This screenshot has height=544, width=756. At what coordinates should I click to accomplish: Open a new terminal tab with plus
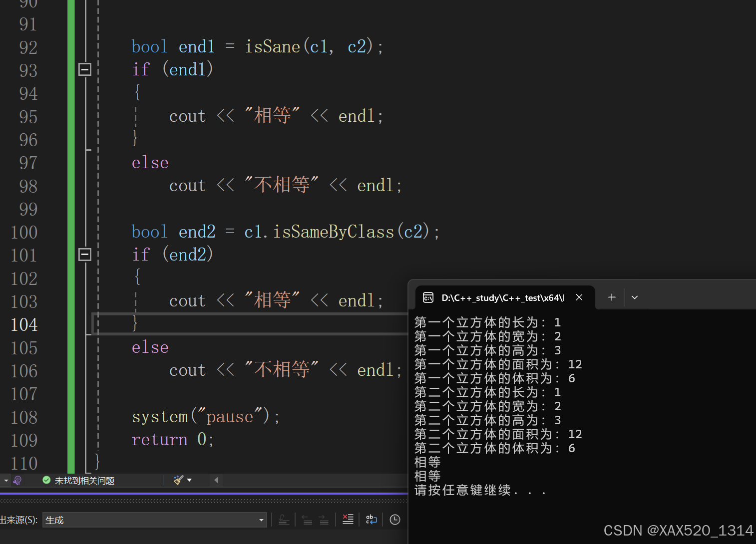click(x=612, y=297)
